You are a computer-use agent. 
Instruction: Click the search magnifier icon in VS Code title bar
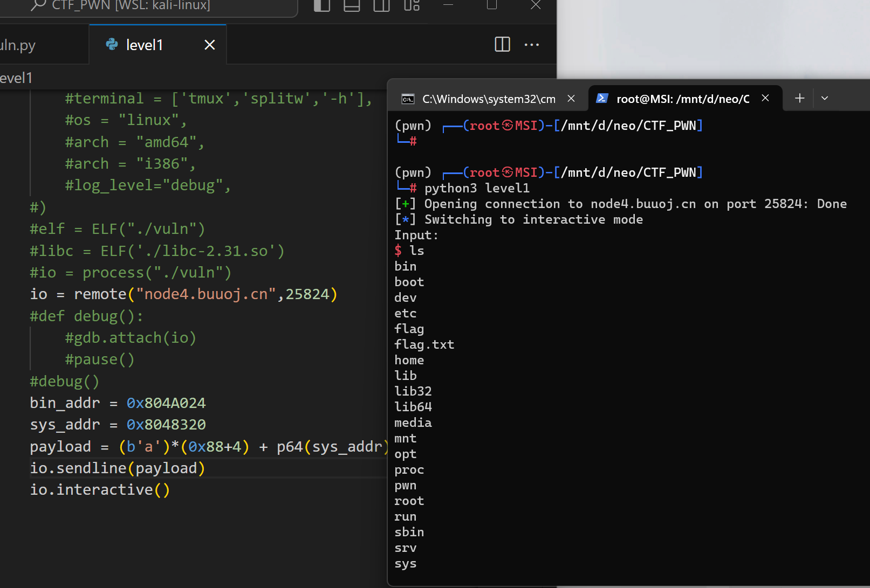(x=38, y=5)
